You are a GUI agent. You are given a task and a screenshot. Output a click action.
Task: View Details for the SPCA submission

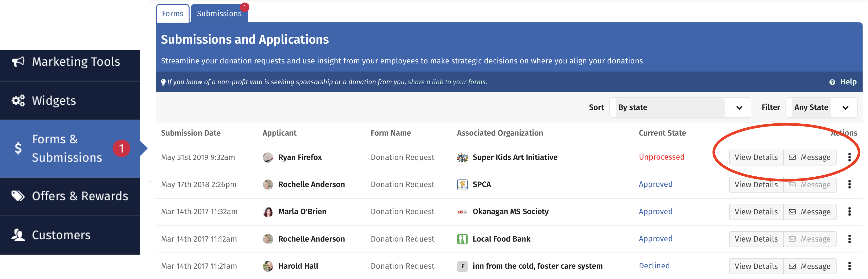click(x=756, y=184)
